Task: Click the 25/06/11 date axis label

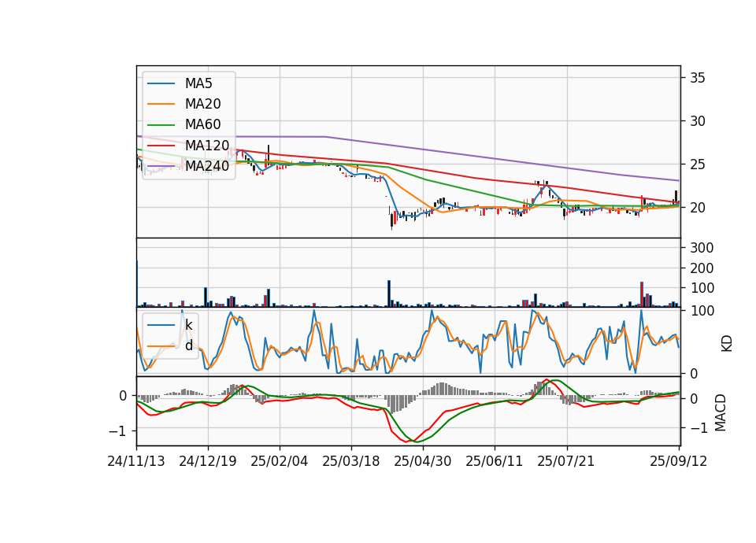Action: pos(495,461)
